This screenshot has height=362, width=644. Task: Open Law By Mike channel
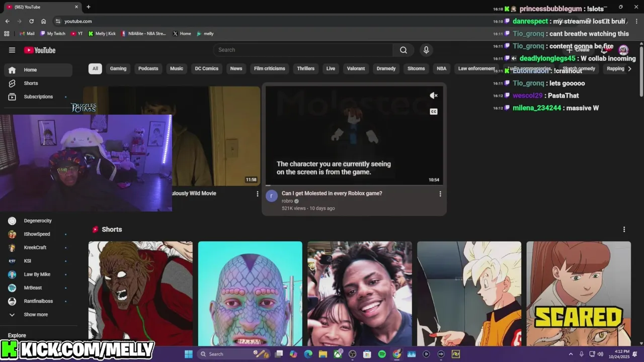coord(38,275)
